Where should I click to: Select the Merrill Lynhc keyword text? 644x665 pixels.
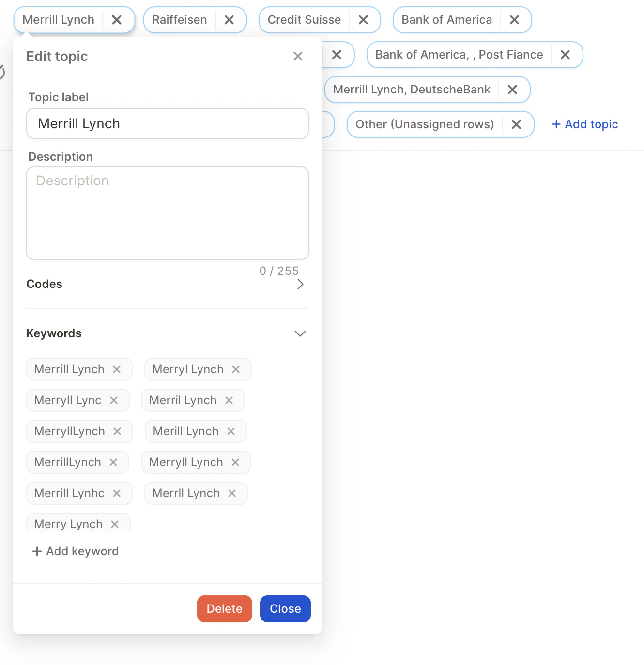click(69, 493)
